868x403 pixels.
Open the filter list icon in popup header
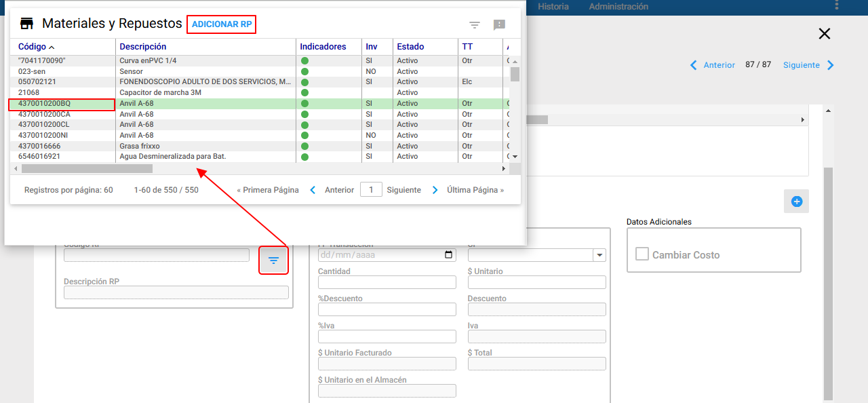tap(475, 25)
